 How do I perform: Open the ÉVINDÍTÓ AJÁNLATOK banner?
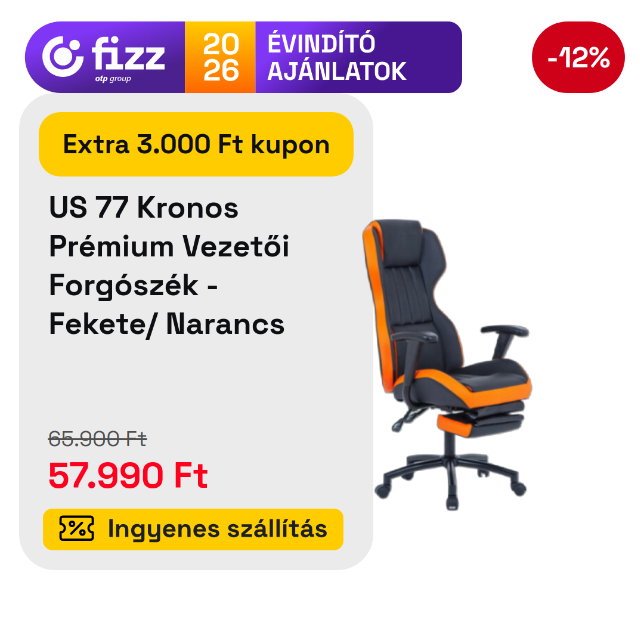[x=337, y=57]
